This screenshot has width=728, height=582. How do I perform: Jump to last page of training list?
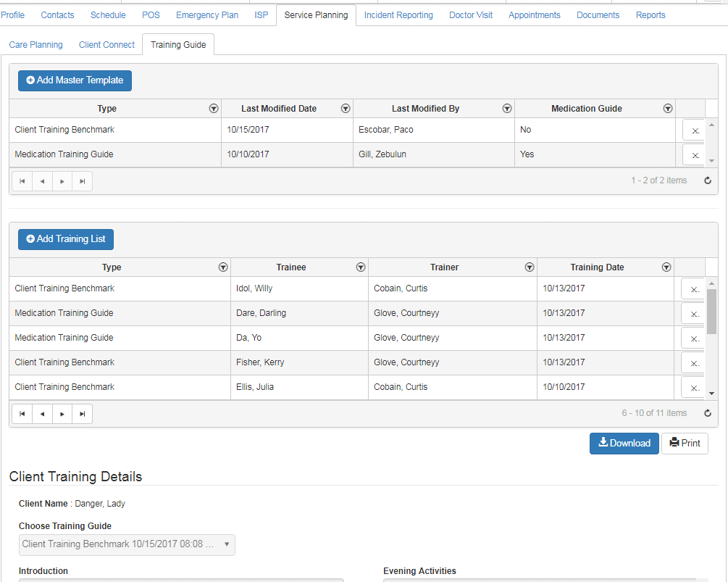[x=82, y=413]
